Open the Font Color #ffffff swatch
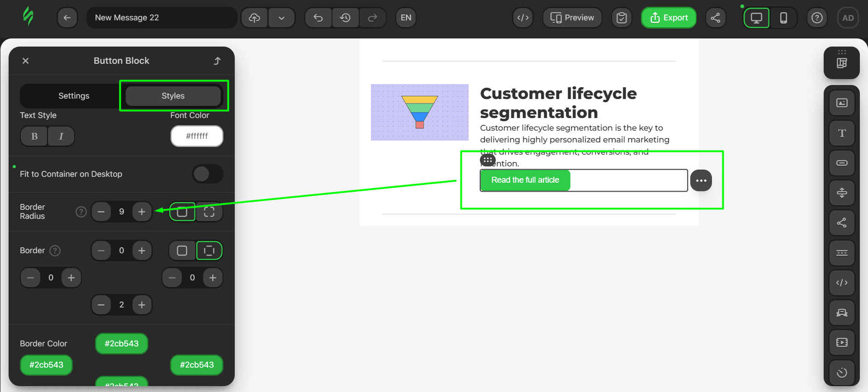The width and height of the screenshot is (868, 392). point(197,136)
